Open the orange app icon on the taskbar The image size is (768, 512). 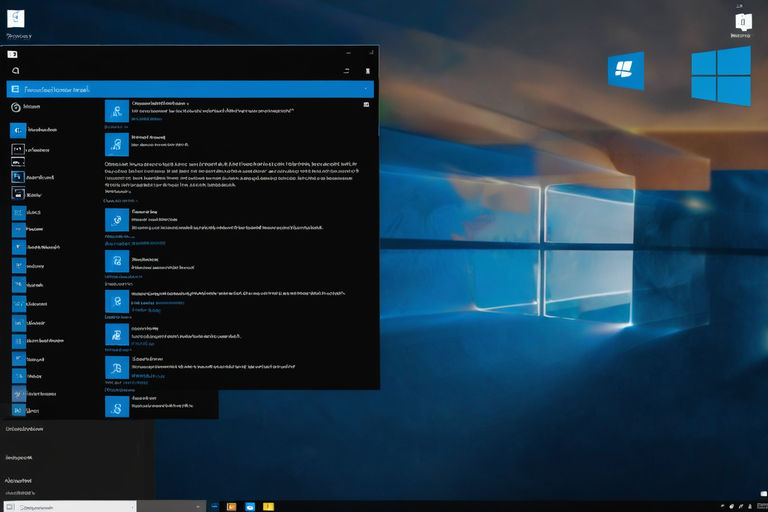(x=231, y=507)
